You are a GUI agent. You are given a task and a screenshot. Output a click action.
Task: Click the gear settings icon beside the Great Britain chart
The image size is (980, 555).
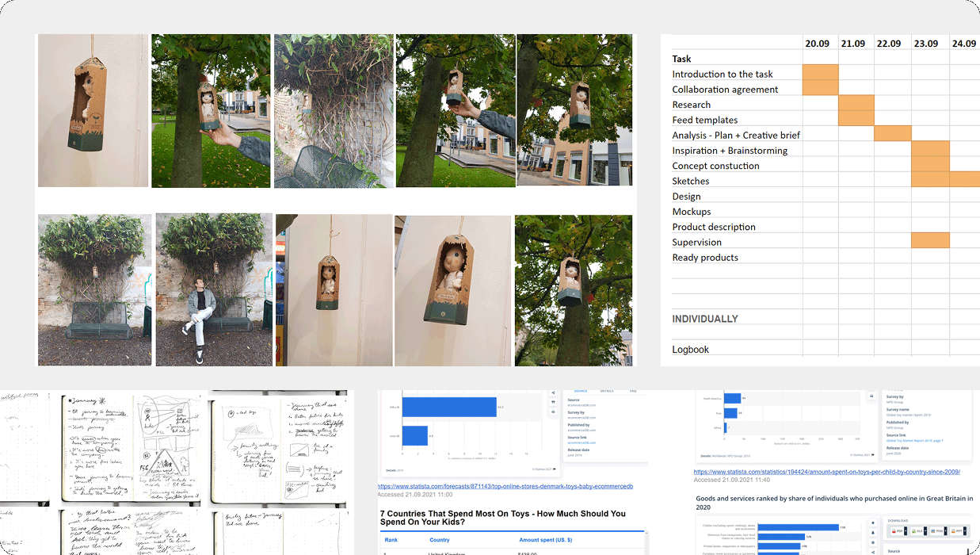(873, 542)
